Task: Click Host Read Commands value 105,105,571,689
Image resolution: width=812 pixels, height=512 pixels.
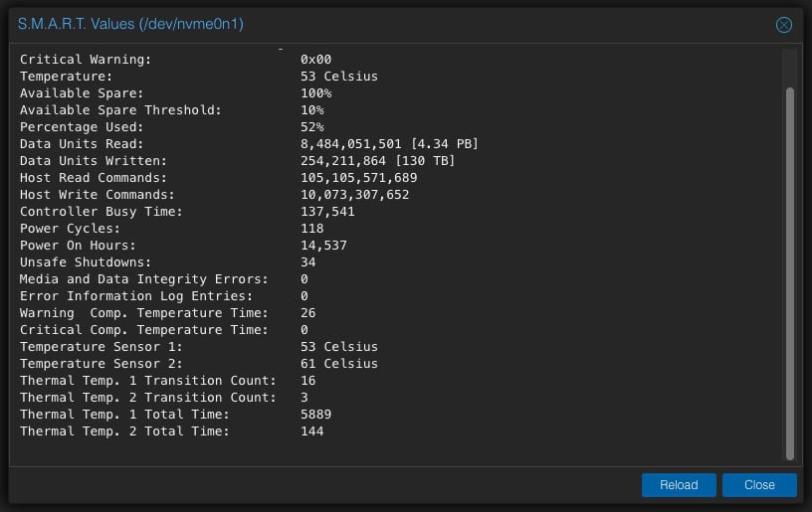Action: (359, 178)
